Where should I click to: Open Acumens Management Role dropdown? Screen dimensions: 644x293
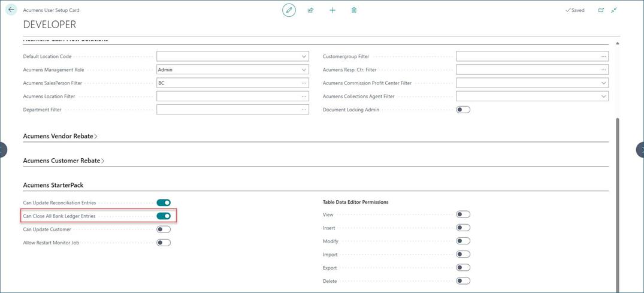click(304, 70)
